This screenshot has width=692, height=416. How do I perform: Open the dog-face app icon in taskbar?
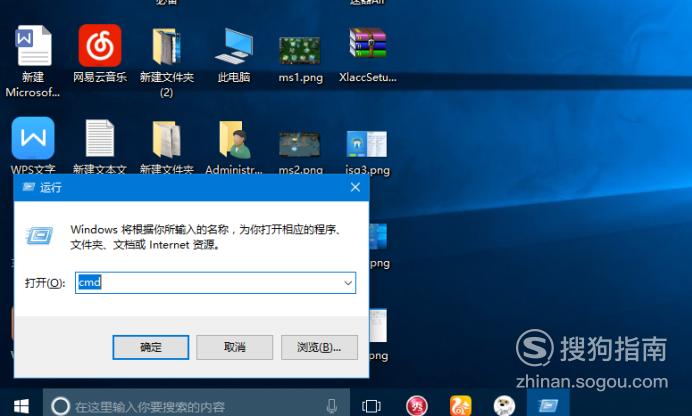pos(504,406)
